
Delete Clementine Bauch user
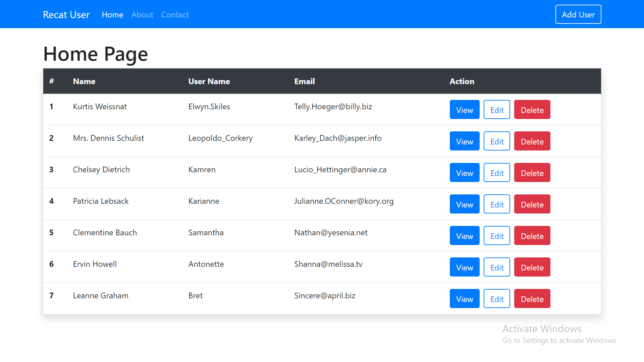pos(532,236)
